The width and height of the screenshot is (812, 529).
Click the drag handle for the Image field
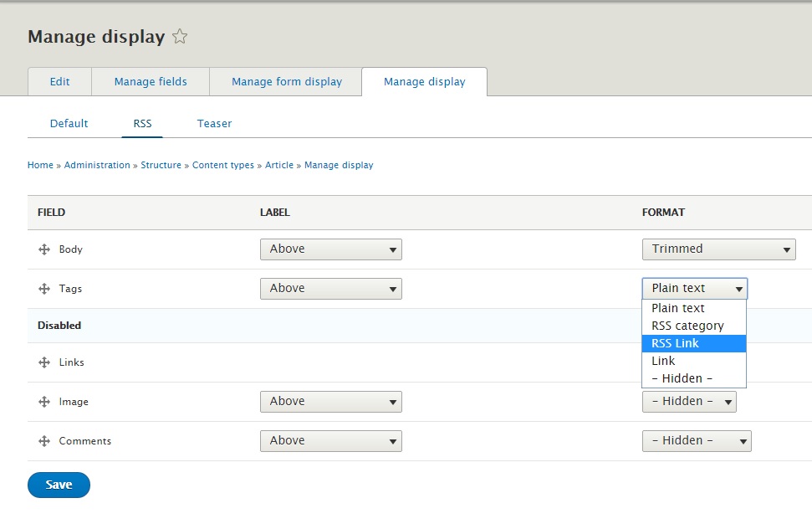[x=44, y=401]
